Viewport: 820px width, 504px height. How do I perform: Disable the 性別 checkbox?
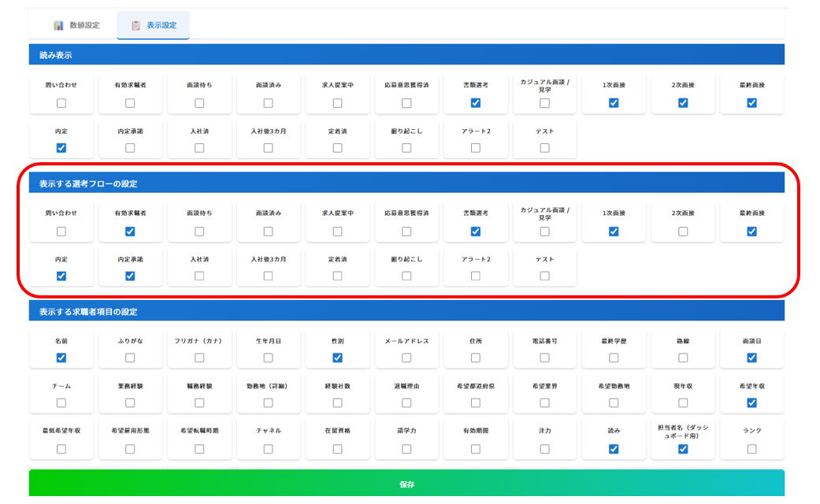tap(337, 358)
